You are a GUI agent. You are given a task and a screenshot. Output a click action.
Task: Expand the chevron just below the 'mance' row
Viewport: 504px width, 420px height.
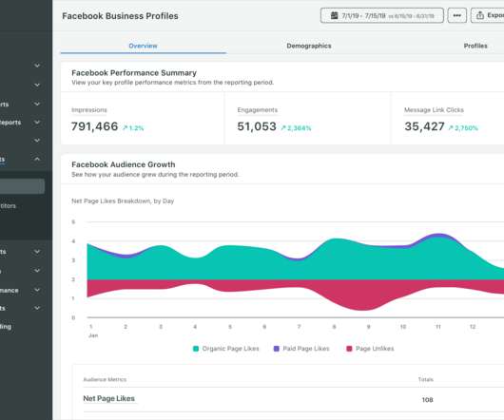pyautogui.click(x=37, y=308)
